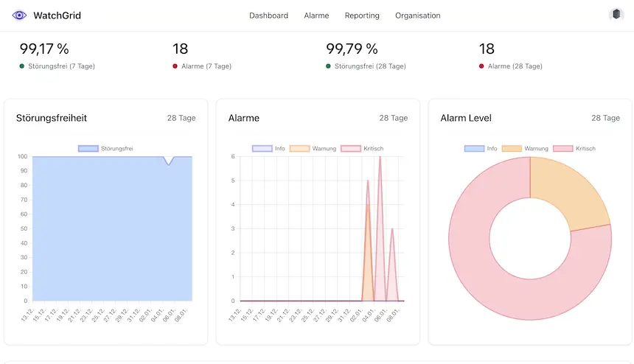Click the Alarme (28 Tage) label
The image size is (634, 364).
tap(515, 66)
